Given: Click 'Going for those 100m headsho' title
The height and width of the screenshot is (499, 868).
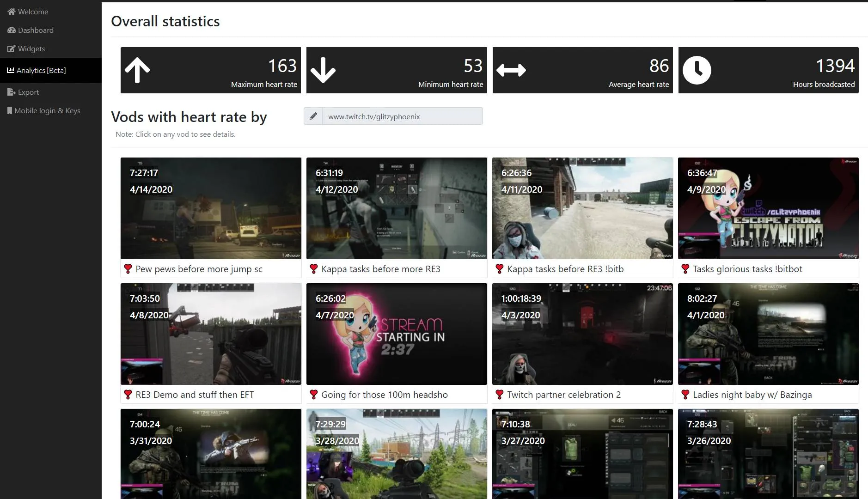Looking at the screenshot, I should (385, 395).
